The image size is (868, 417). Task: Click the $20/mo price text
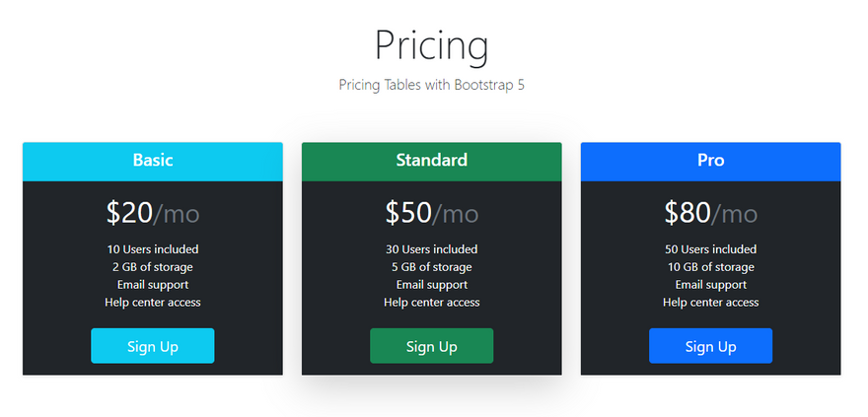click(x=153, y=212)
